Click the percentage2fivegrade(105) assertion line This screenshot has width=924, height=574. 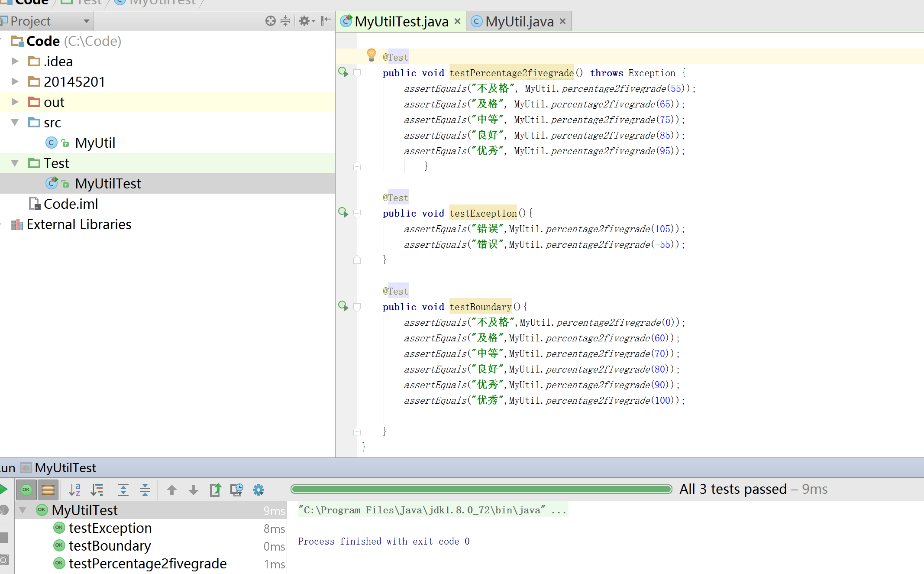click(x=544, y=229)
